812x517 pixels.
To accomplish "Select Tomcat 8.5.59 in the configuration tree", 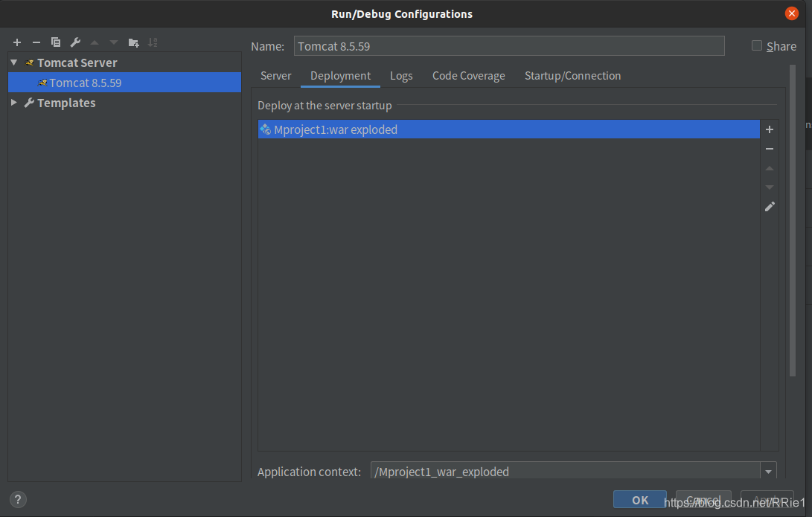I will 125,83.
